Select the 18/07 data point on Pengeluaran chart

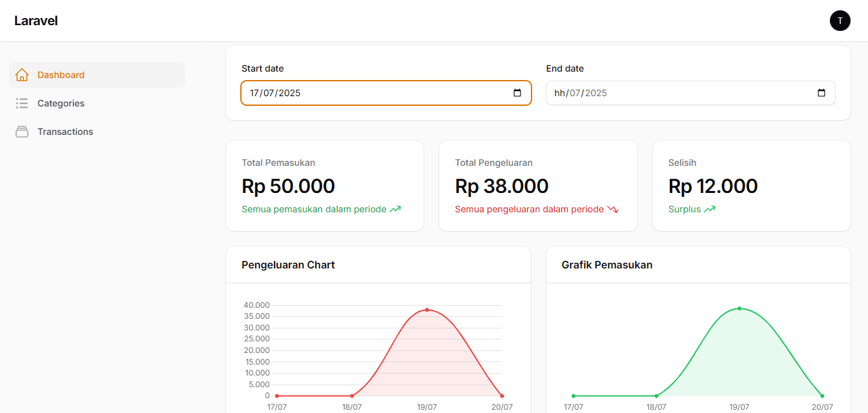pyautogui.click(x=352, y=396)
